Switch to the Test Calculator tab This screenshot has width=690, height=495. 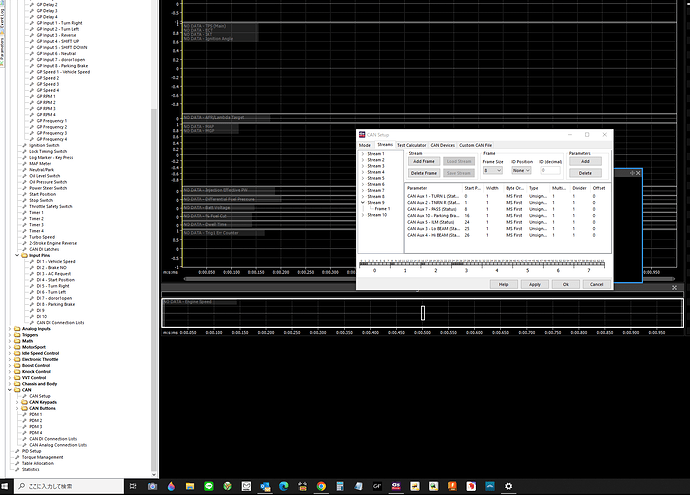(x=411, y=145)
